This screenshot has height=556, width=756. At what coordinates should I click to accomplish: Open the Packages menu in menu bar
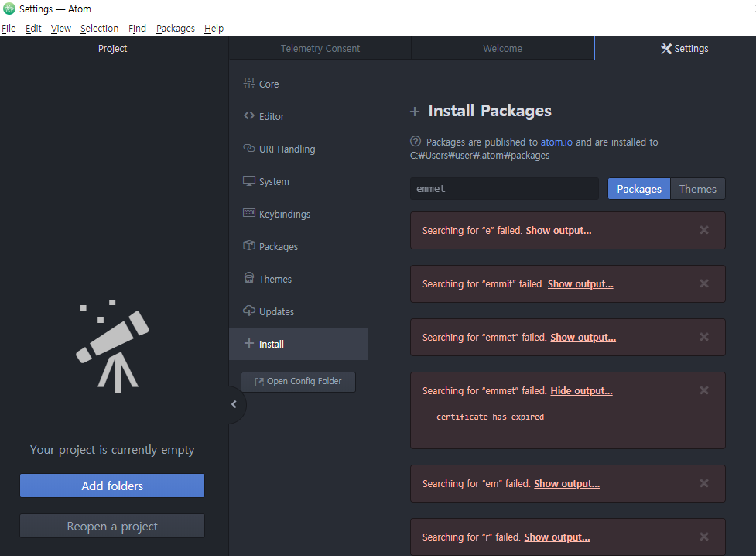tap(176, 29)
